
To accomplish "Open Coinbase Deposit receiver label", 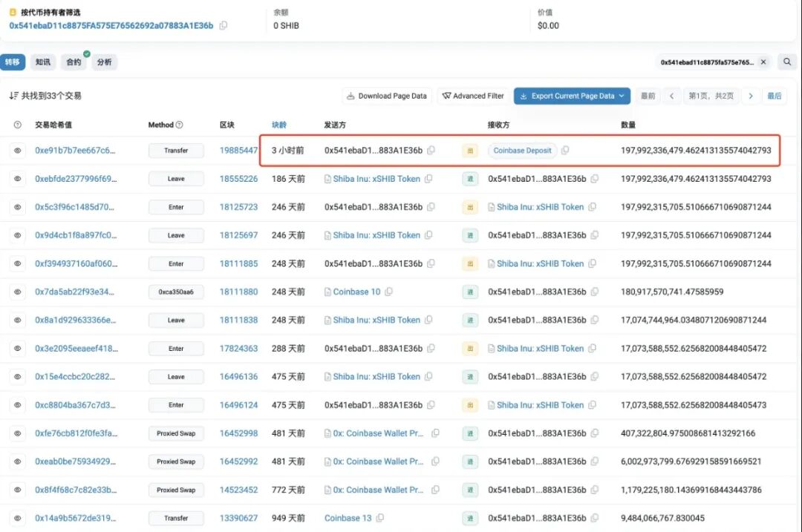I will coord(522,150).
